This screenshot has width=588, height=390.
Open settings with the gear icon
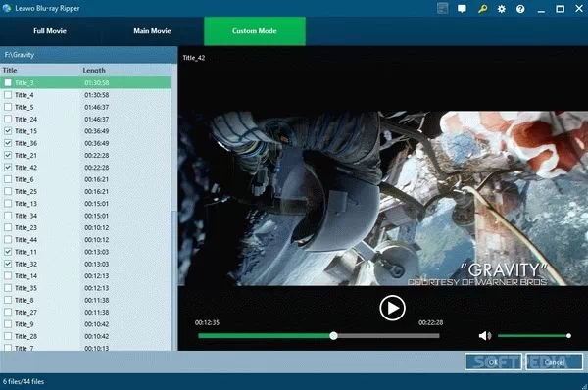click(502, 9)
